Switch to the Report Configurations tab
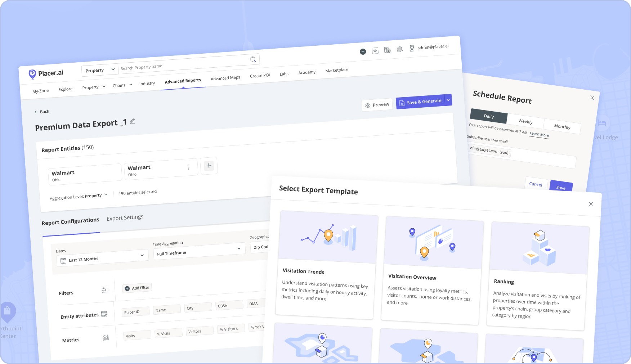 pos(70,221)
